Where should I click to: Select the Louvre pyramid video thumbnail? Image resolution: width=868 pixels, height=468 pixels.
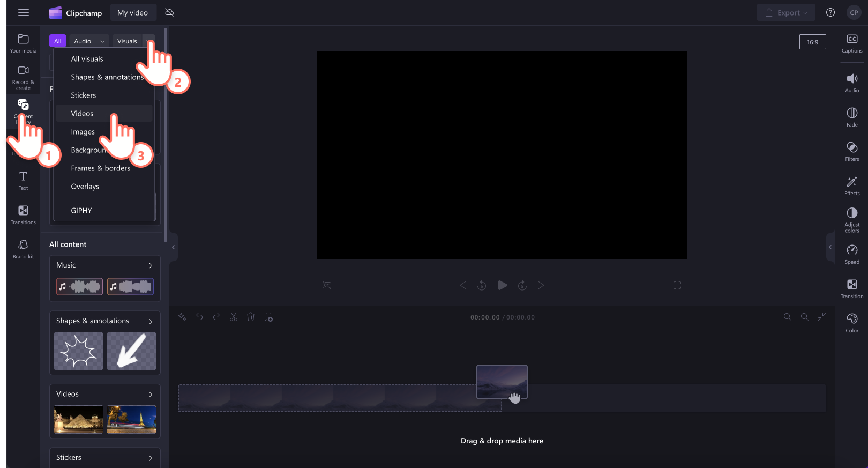[78, 419]
